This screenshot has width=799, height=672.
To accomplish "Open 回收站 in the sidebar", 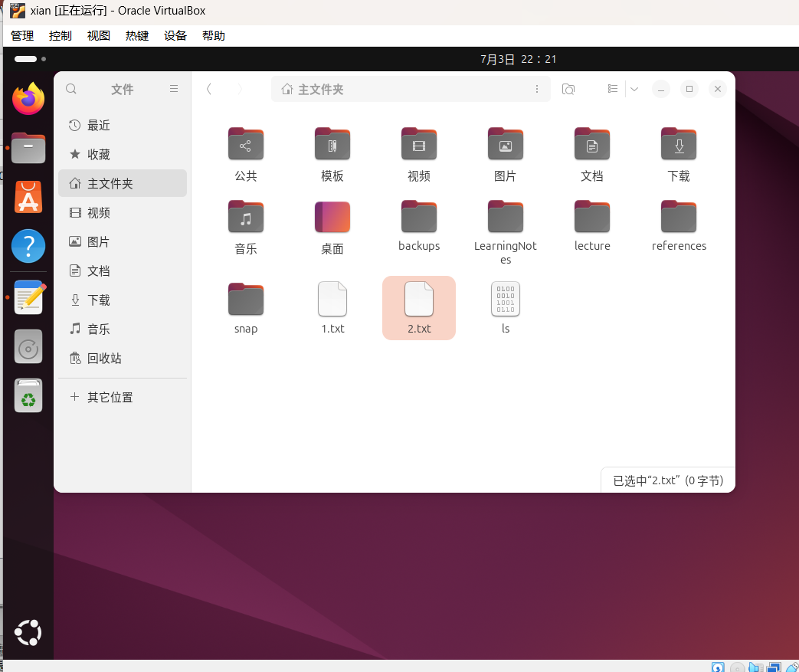I will pos(123,358).
